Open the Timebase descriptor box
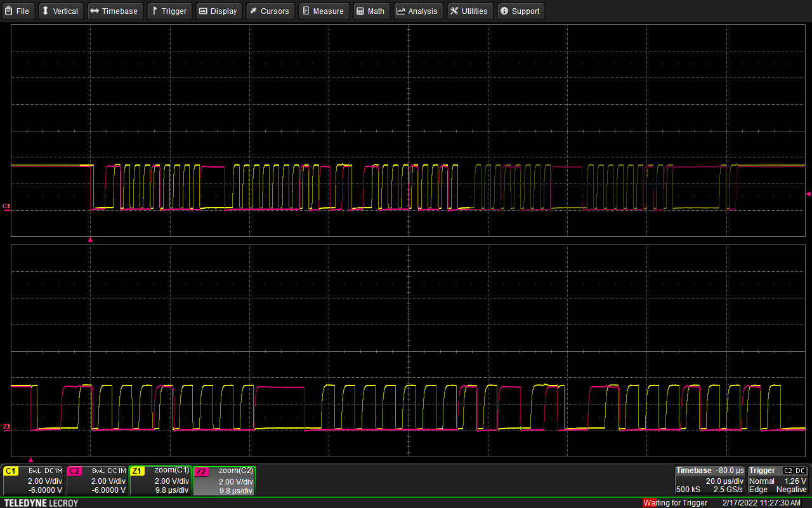 pyautogui.click(x=709, y=481)
